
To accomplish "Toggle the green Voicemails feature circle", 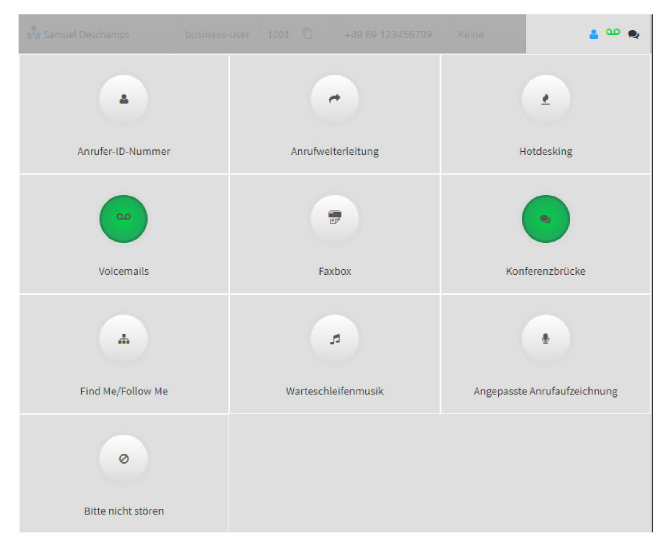I will (124, 219).
